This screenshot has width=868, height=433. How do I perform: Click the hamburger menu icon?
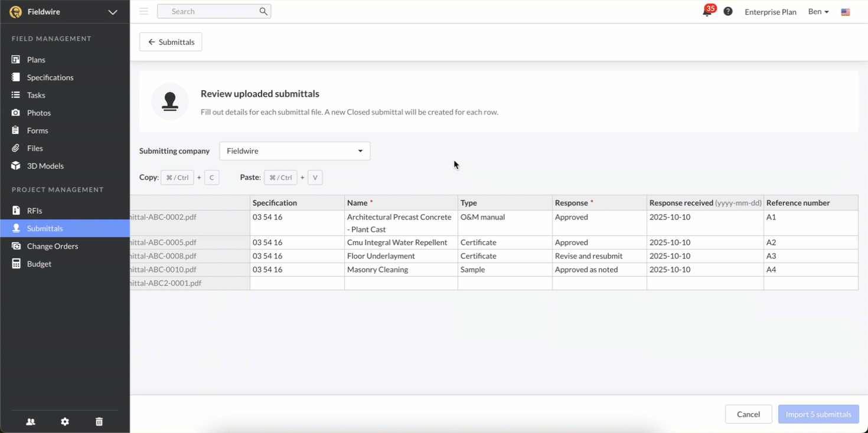point(143,11)
